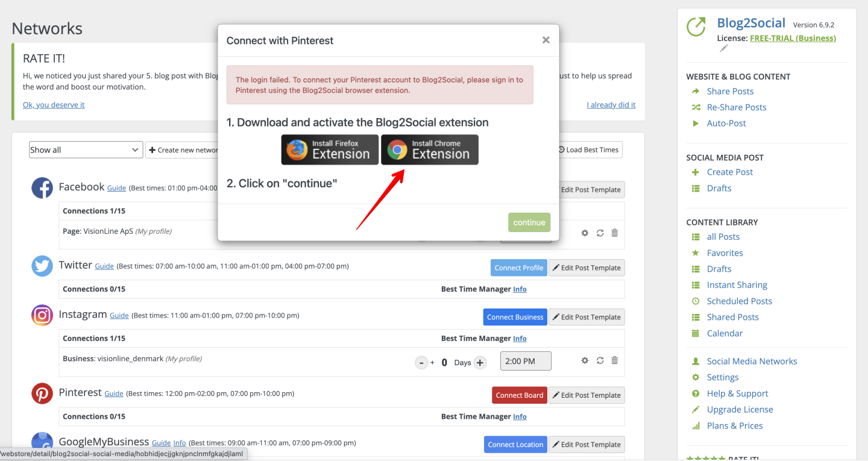Go to Social Media Networks menu item
Screen dimensions: 868x461
pos(752,362)
